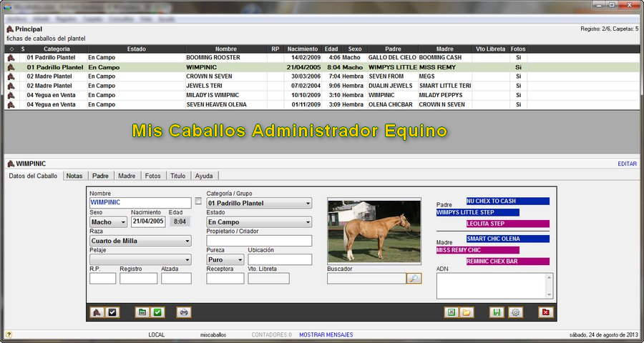This screenshot has width=644, height=343.
Task: Click blue NU CHEX TO CASH pedigree box
Action: coord(507,201)
